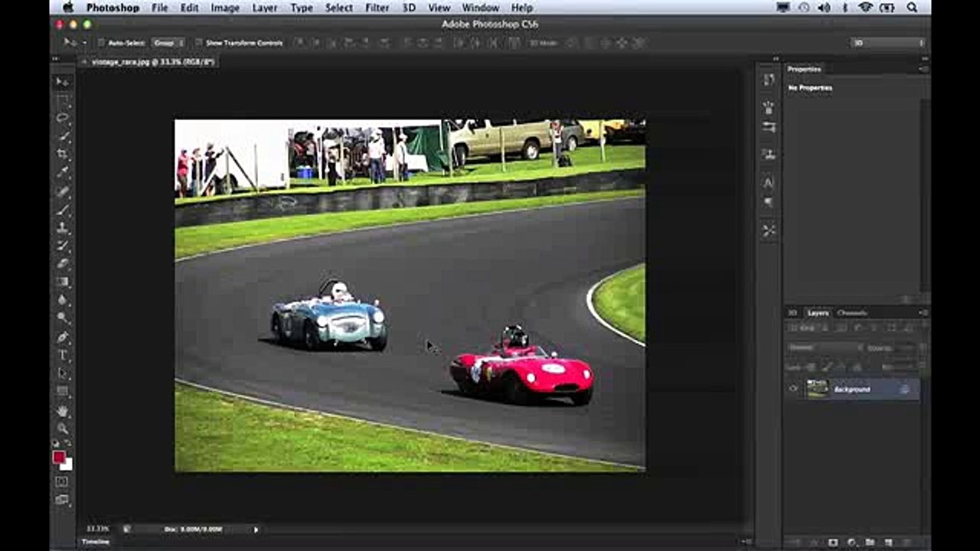Select the Crop tool

(x=63, y=155)
